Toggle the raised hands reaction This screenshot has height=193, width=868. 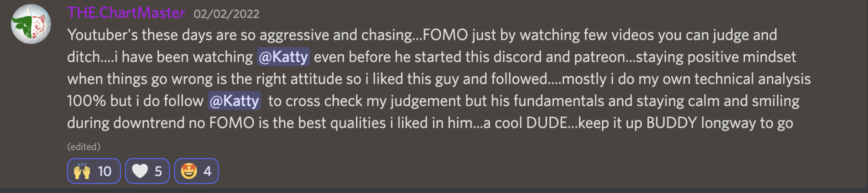pos(94,171)
